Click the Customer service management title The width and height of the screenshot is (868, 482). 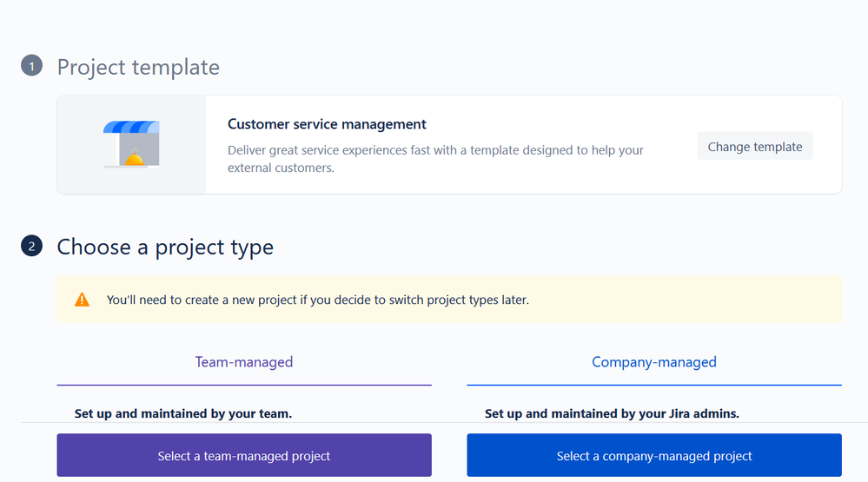click(327, 124)
